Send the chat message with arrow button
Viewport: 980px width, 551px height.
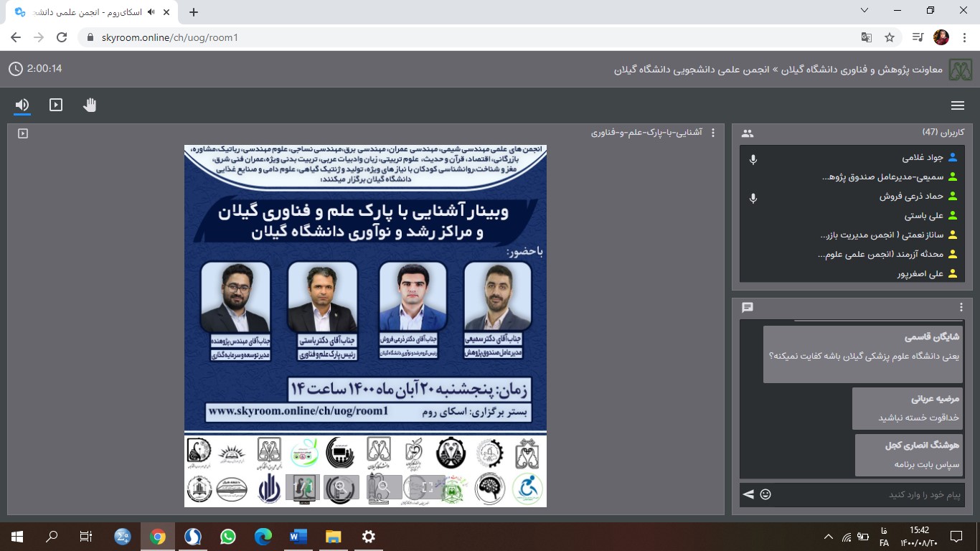748,494
